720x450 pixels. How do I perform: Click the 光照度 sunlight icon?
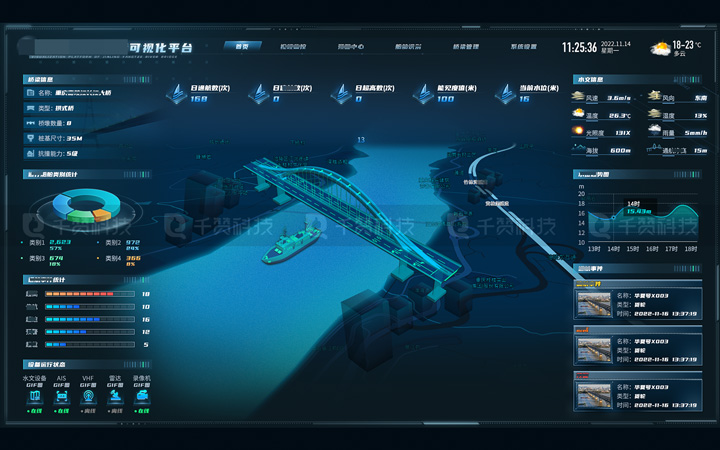578,132
